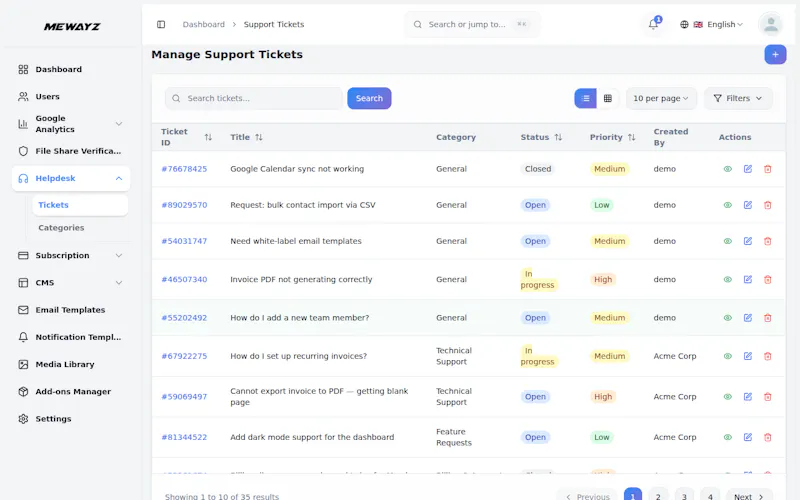The height and width of the screenshot is (500, 800).
Task: Open the user avatar menu
Action: click(x=770, y=24)
